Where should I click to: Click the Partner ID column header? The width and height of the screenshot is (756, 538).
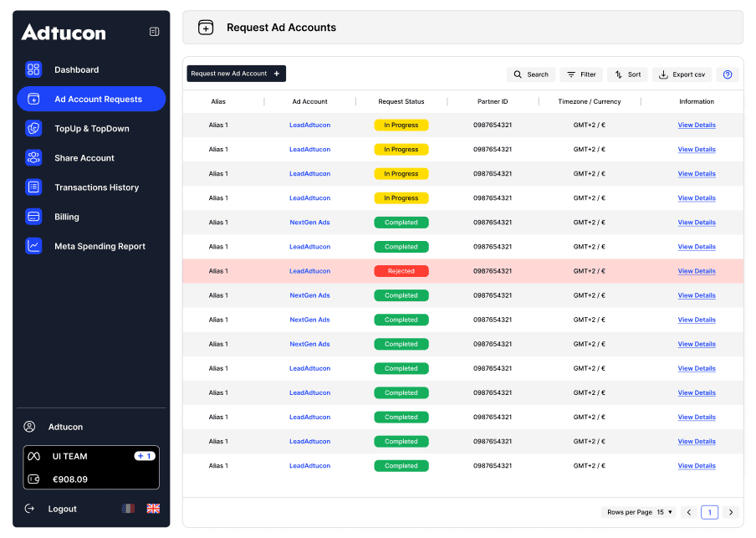click(493, 101)
